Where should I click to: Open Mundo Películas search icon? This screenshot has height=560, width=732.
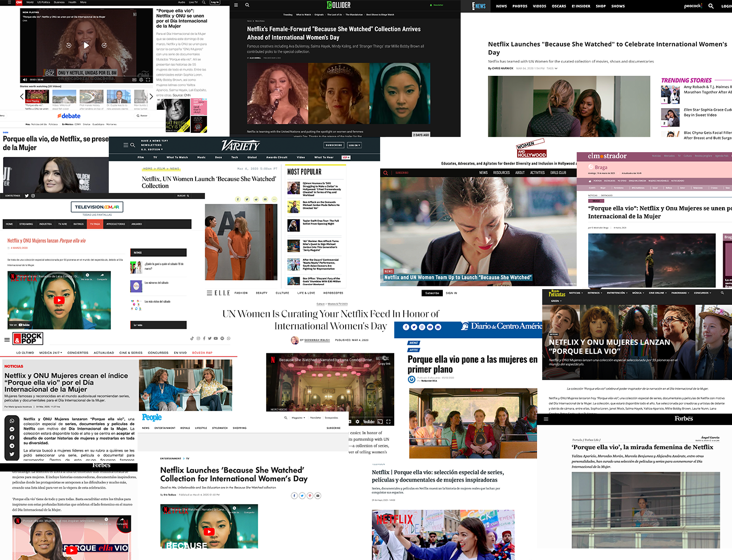(723, 293)
